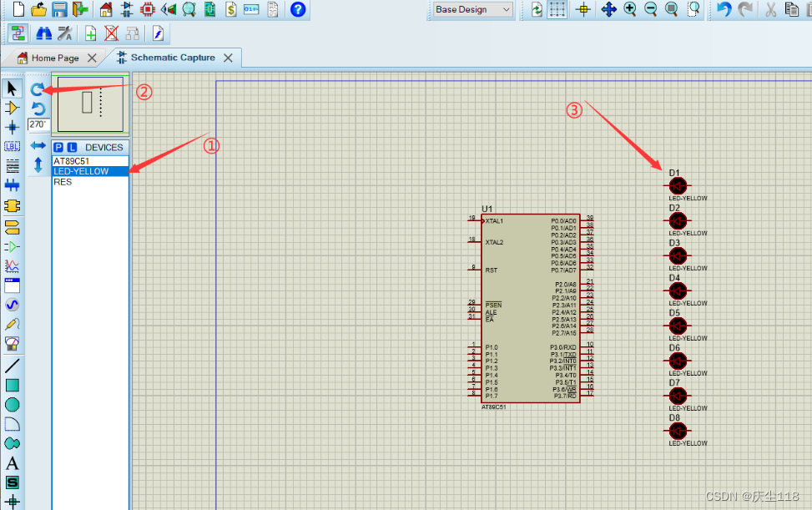Select Text Script Mode tool
This screenshot has width=812, height=510.
pos(12,165)
